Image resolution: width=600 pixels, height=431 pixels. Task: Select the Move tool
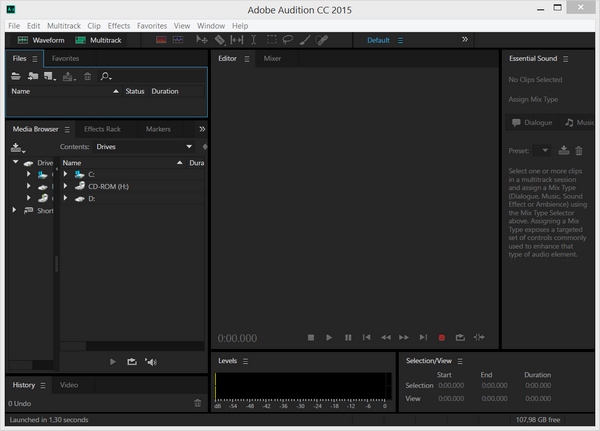[x=202, y=40]
